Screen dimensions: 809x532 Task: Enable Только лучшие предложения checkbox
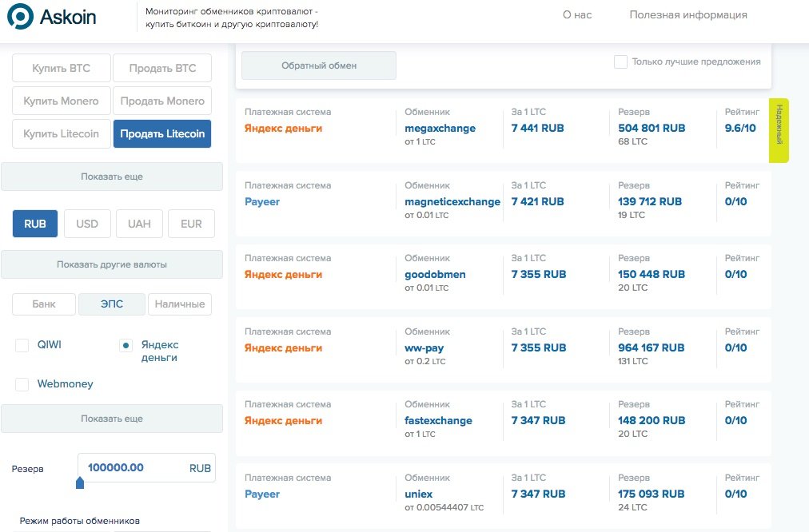tap(620, 62)
